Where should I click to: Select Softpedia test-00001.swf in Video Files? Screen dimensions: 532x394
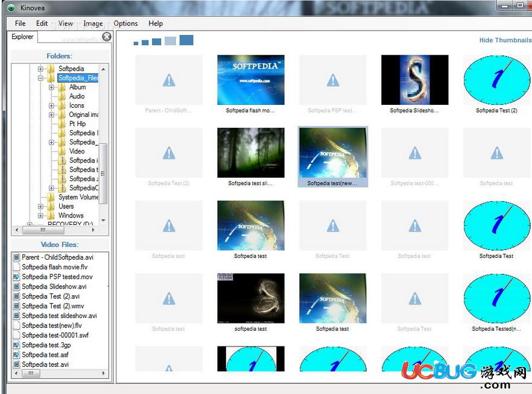[55, 336]
